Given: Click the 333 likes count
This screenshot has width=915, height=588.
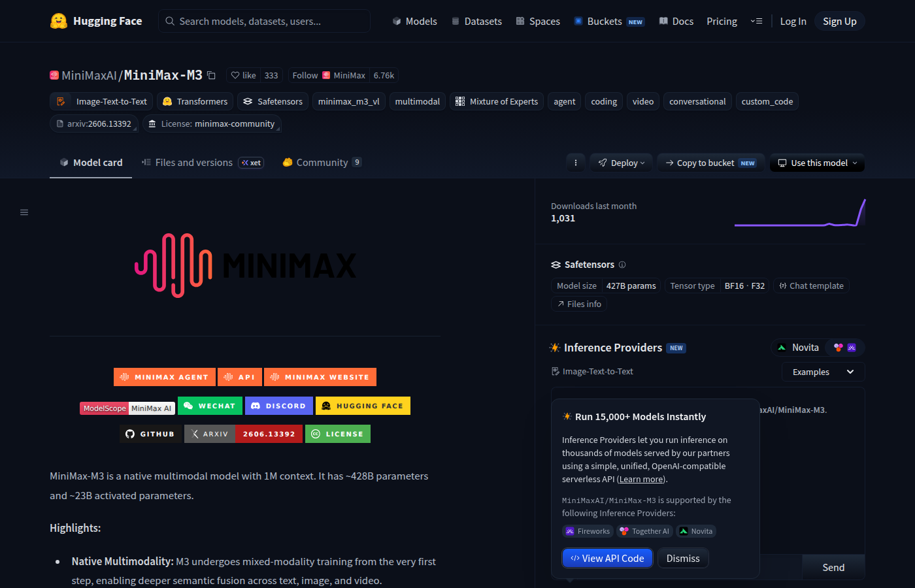Looking at the screenshot, I should pos(271,75).
